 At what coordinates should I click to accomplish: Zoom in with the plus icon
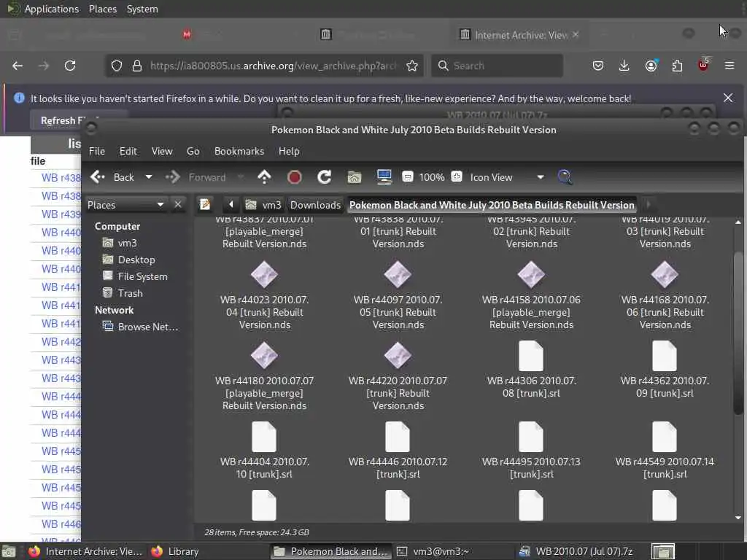tap(457, 176)
